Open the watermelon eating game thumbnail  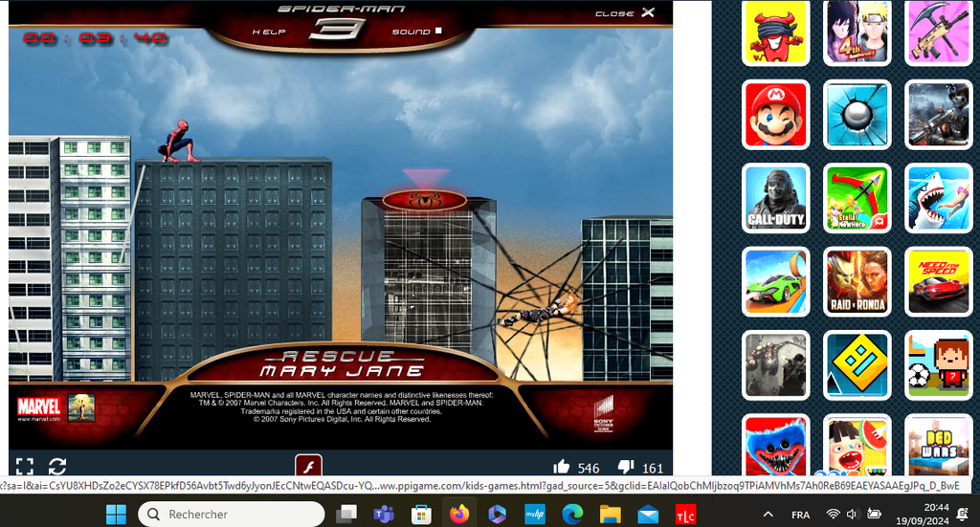(x=857, y=445)
